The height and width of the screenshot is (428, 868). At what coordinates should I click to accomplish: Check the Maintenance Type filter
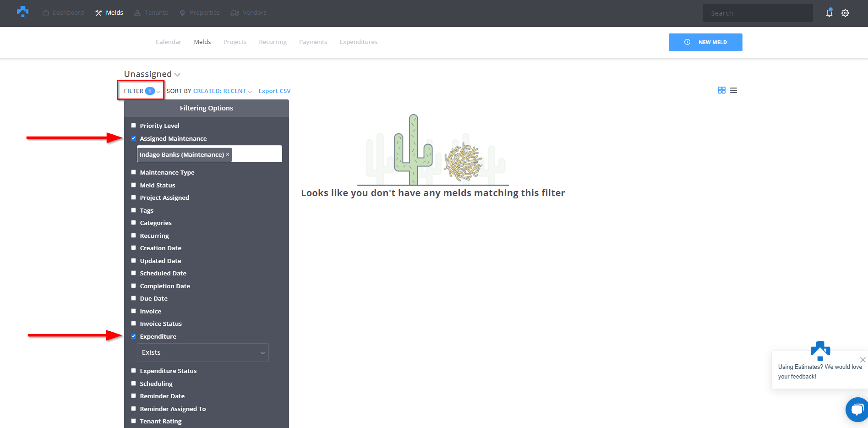pyautogui.click(x=134, y=172)
